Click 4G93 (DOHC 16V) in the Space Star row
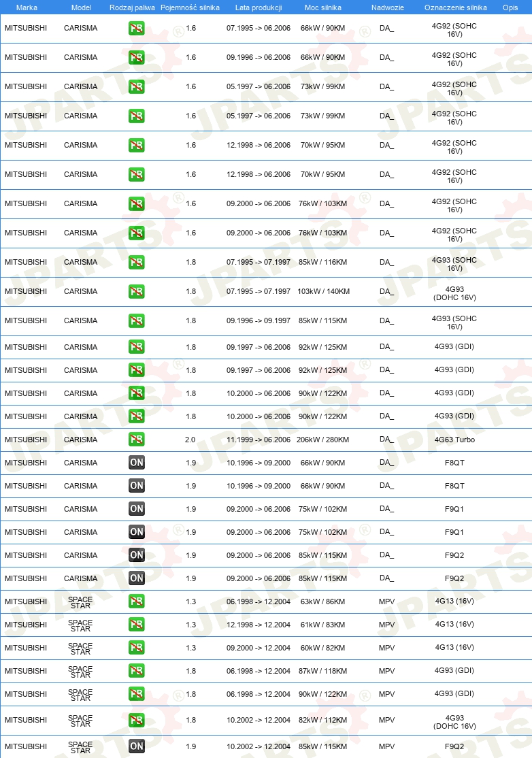The width and height of the screenshot is (532, 758). click(454, 722)
